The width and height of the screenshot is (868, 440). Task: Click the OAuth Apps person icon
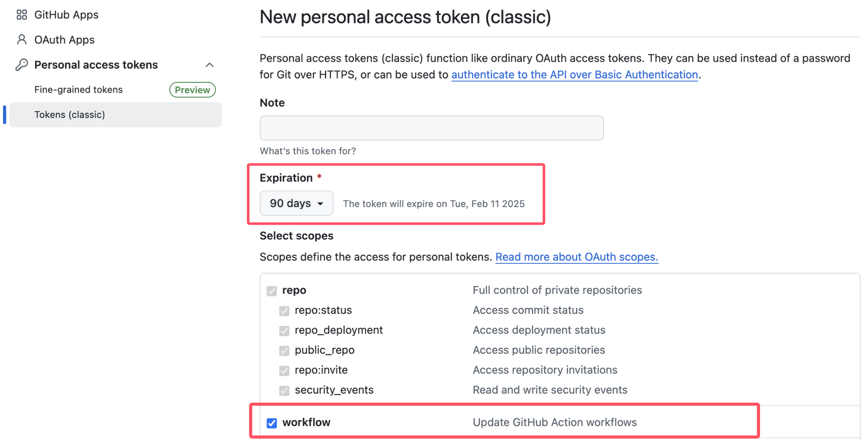pyautogui.click(x=21, y=39)
